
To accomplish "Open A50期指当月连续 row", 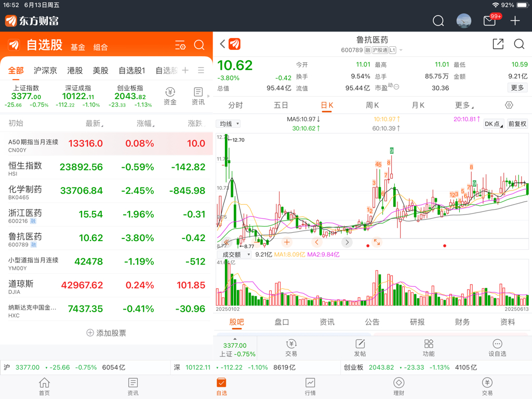I will coord(106,144).
